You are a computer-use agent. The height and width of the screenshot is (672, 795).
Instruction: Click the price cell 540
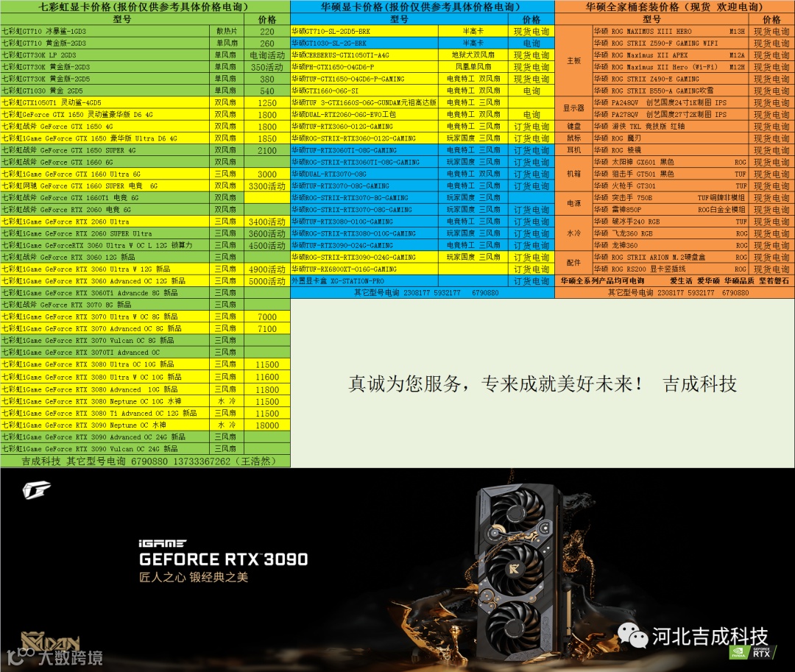(267, 91)
